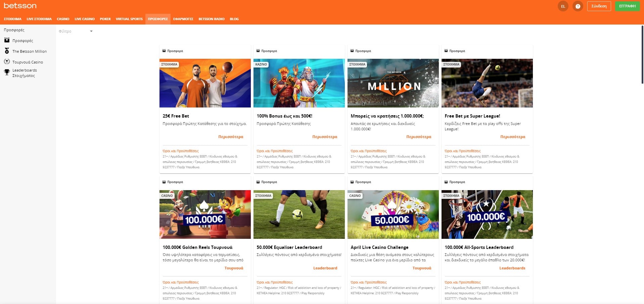Open the Φίλτρο filter dropdown

(76, 31)
